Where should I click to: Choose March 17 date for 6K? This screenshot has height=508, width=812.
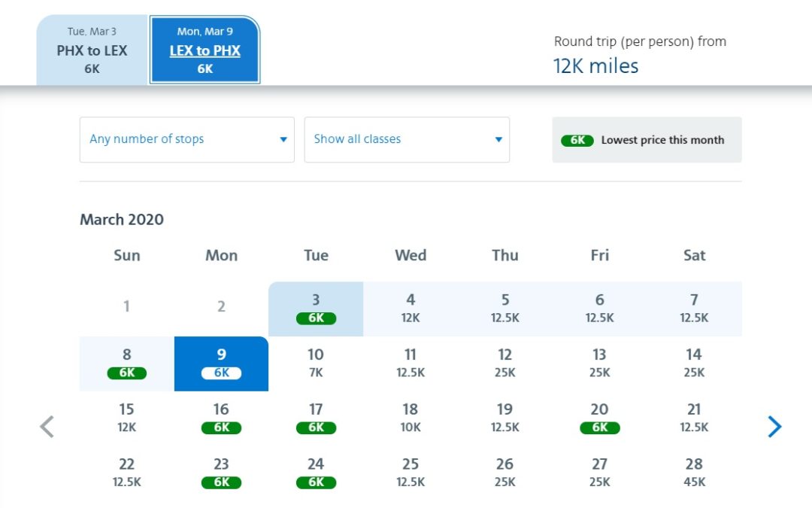pyautogui.click(x=316, y=418)
